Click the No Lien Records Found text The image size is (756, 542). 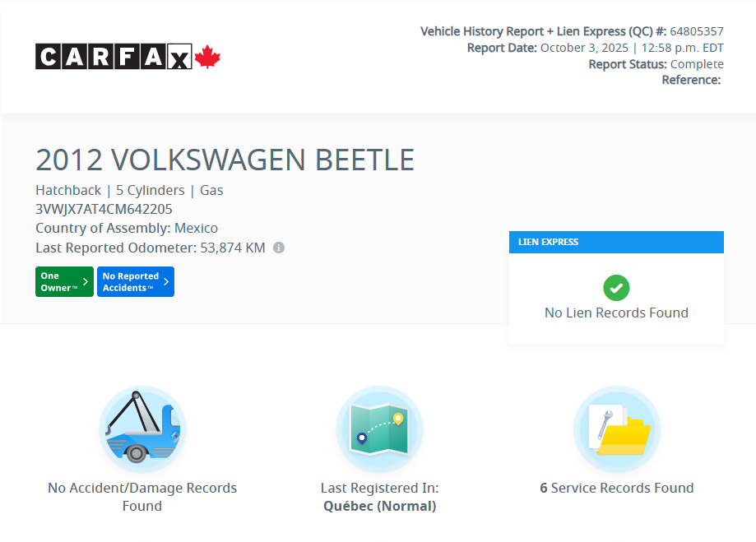click(x=616, y=313)
